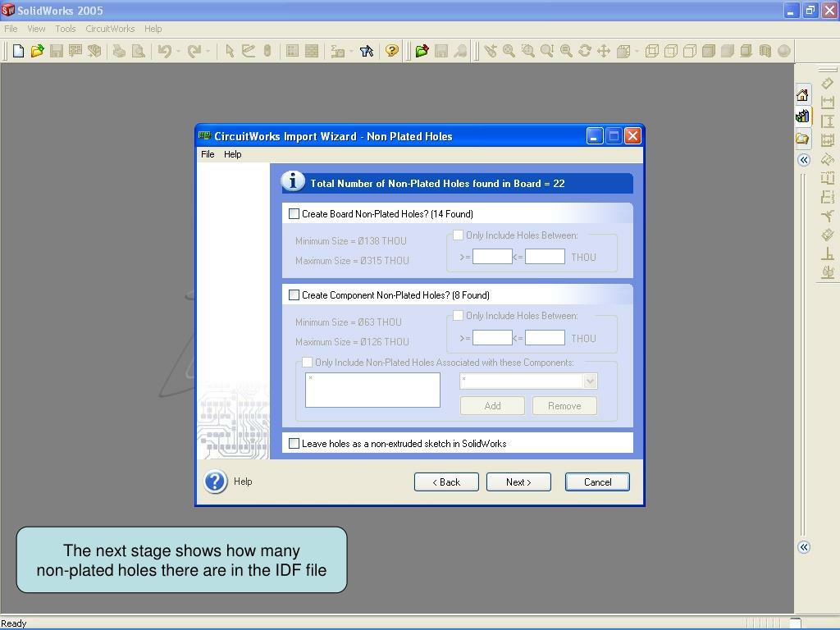Screen dimensions: 840x630
Task: Click the board holes maximum size input field
Action: (x=545, y=257)
